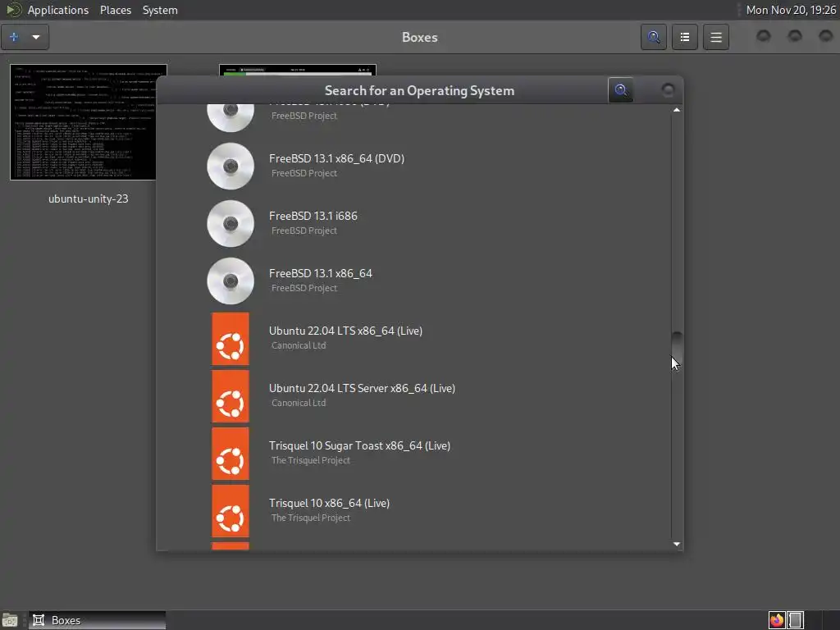
Task: Open the Applications menu
Action: [x=58, y=10]
